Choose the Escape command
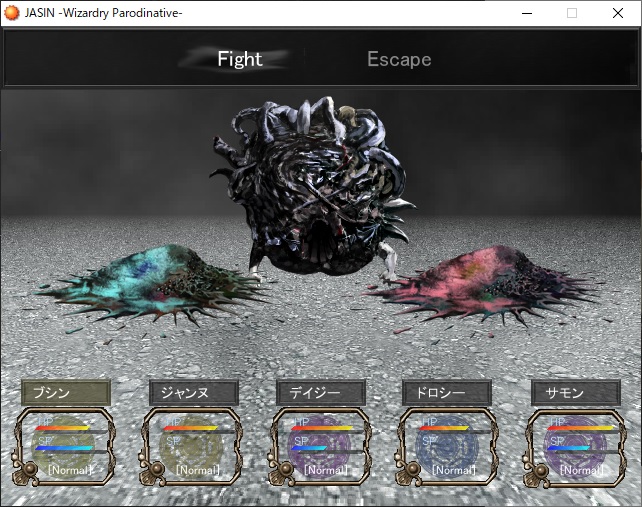Viewport: 642px width, 507px height. (399, 59)
